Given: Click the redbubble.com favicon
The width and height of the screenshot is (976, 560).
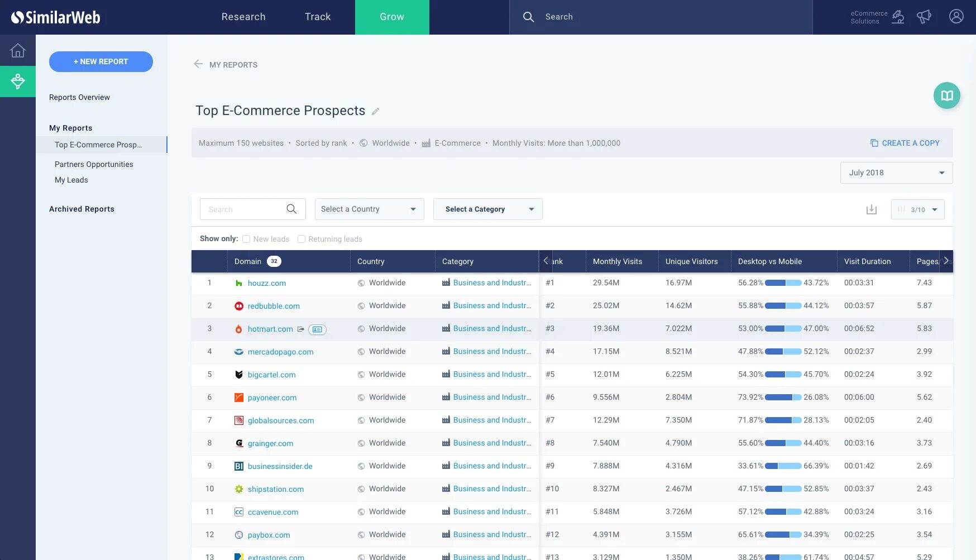Looking at the screenshot, I should click(x=239, y=306).
